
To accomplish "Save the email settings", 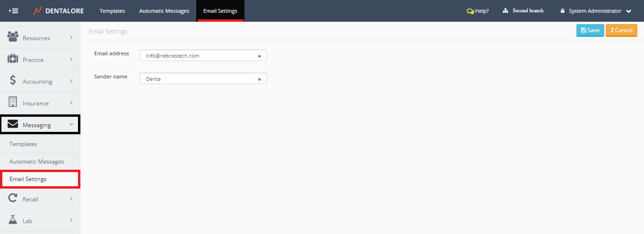I will click(x=590, y=30).
